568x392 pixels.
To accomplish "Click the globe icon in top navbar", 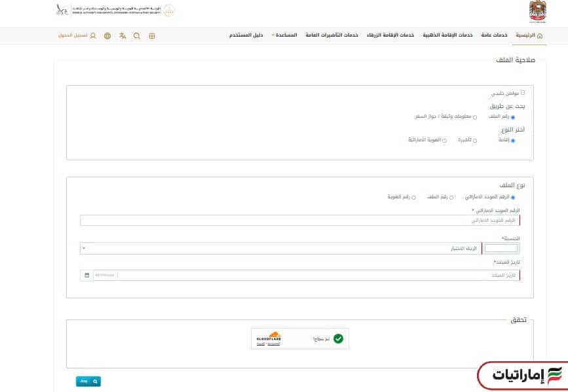I will tap(107, 35).
